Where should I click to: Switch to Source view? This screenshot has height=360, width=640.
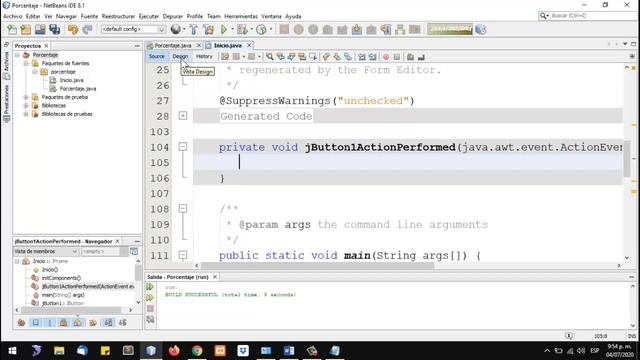(157, 56)
